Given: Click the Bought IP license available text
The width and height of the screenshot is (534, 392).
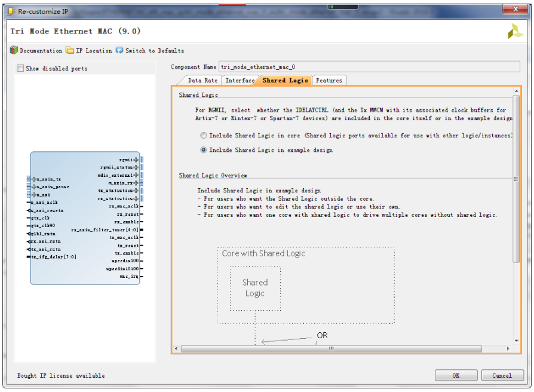Looking at the screenshot, I should point(61,375).
